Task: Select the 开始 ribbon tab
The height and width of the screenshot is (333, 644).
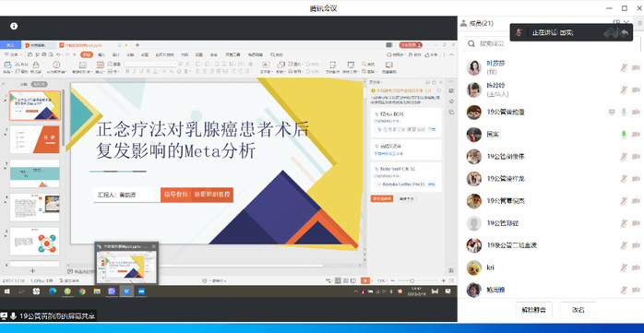Action: (86, 54)
